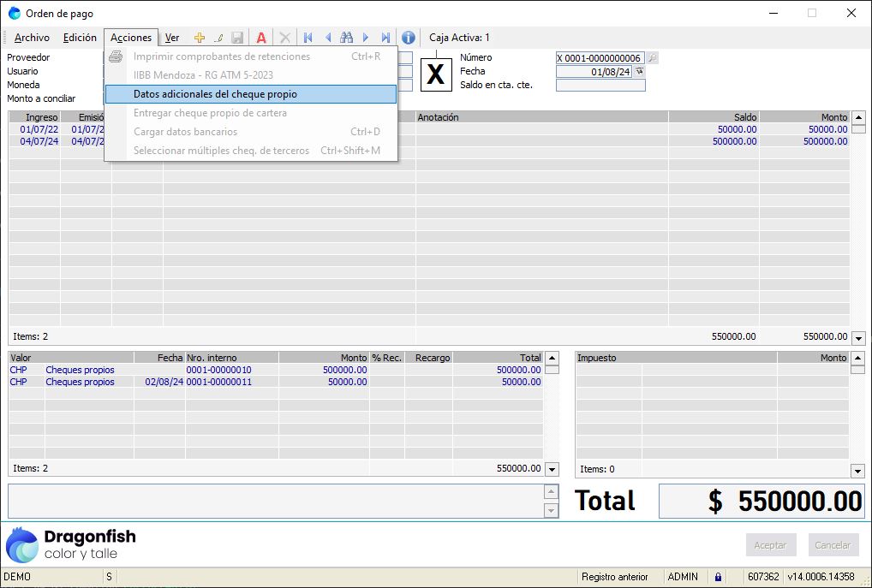Click the Cancelar button

coord(833,545)
